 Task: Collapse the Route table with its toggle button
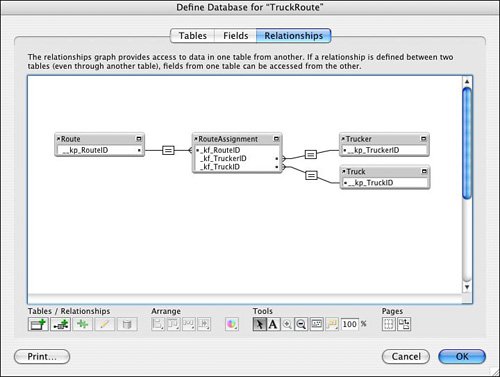(139, 139)
